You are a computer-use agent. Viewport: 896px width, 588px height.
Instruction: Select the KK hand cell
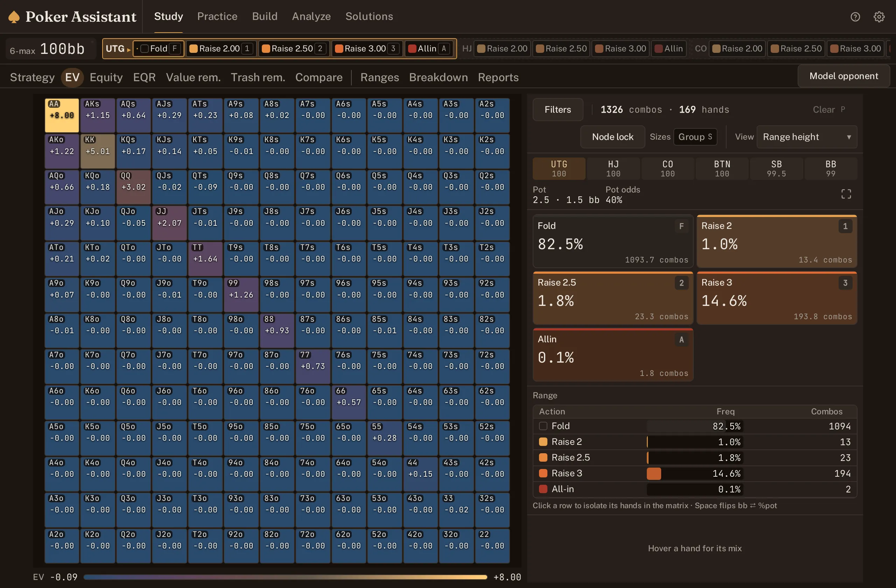98,151
